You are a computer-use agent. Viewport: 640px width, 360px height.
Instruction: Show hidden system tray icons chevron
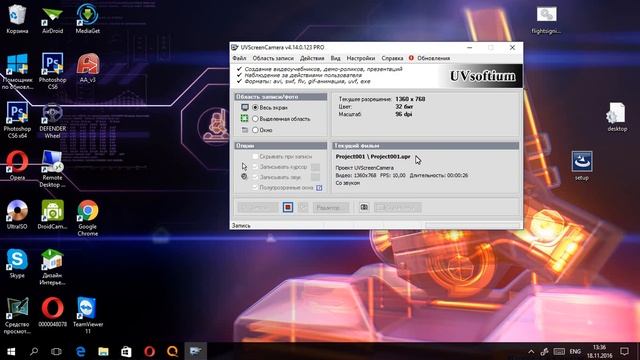[531, 351]
